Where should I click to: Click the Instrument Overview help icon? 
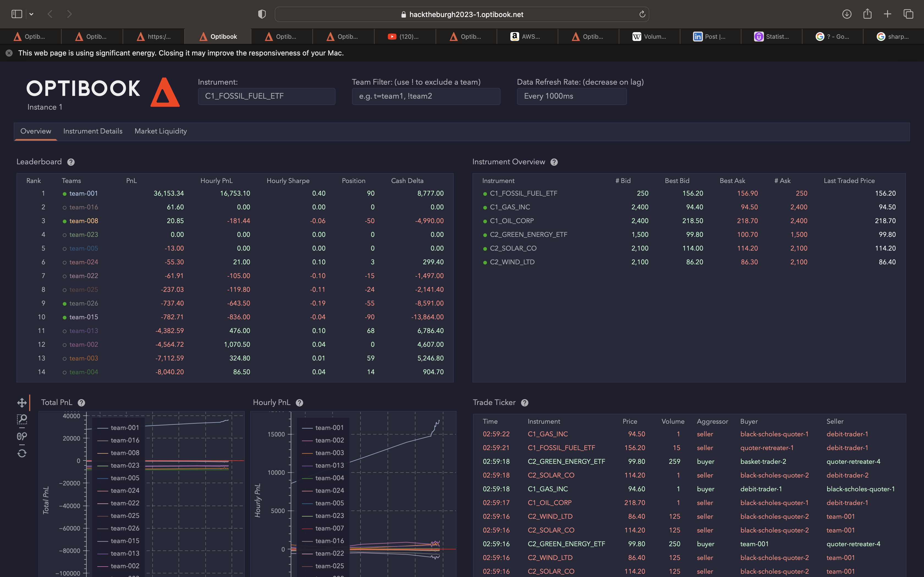coord(554,162)
